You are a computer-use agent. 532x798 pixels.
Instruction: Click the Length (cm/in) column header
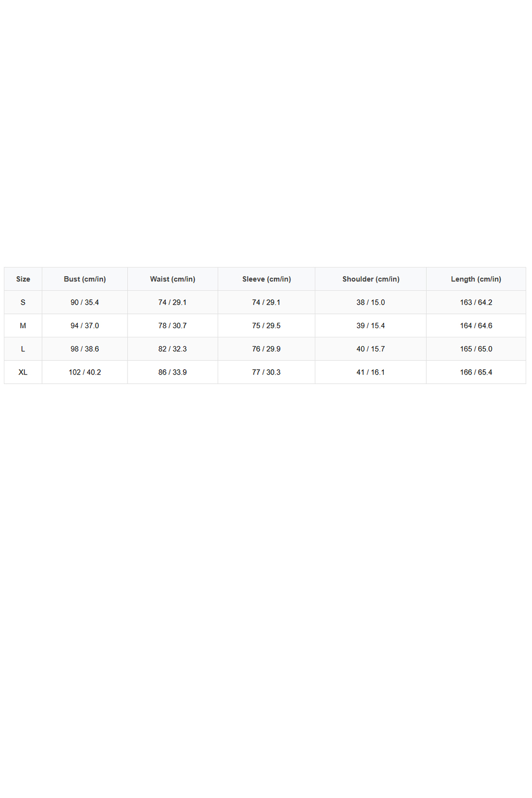point(476,279)
